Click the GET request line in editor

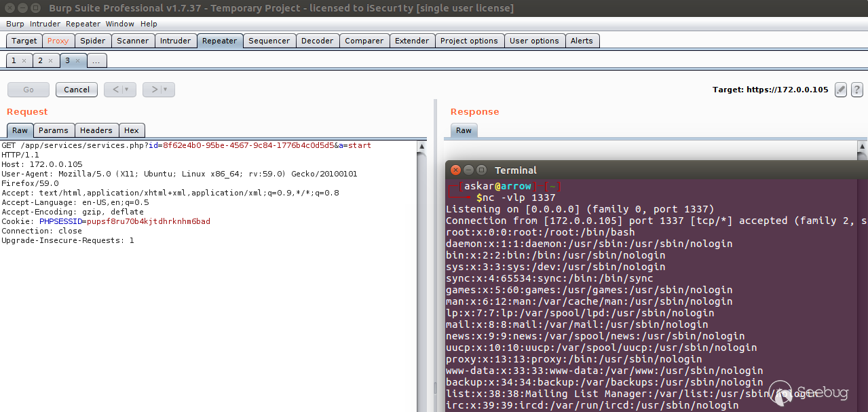pos(186,145)
